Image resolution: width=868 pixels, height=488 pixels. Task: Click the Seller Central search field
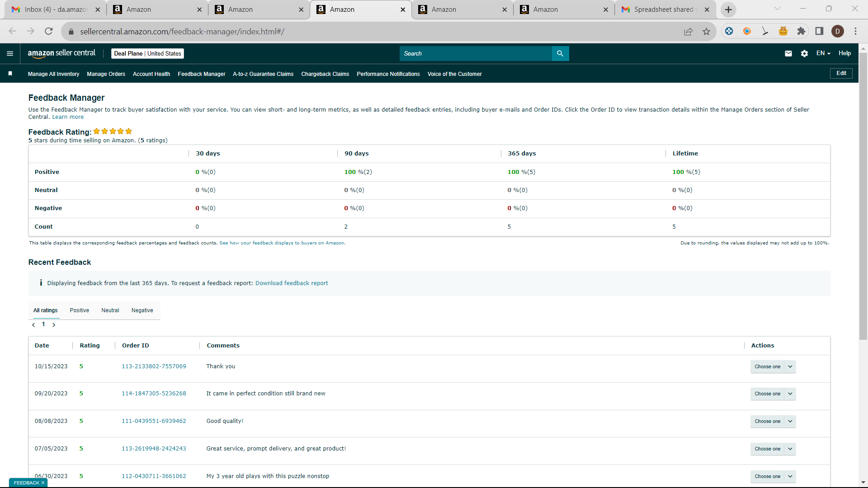476,53
